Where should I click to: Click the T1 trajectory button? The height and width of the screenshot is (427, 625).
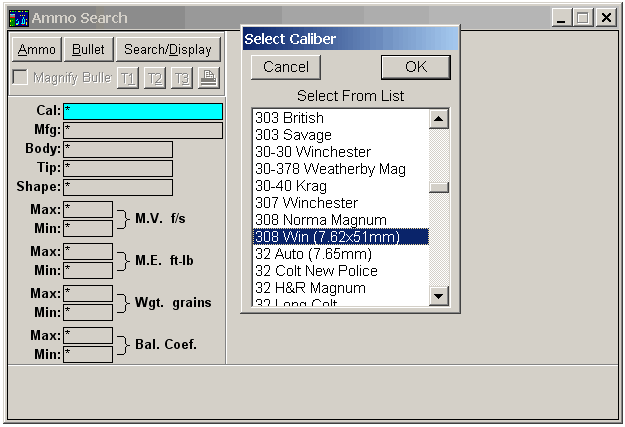(x=128, y=78)
